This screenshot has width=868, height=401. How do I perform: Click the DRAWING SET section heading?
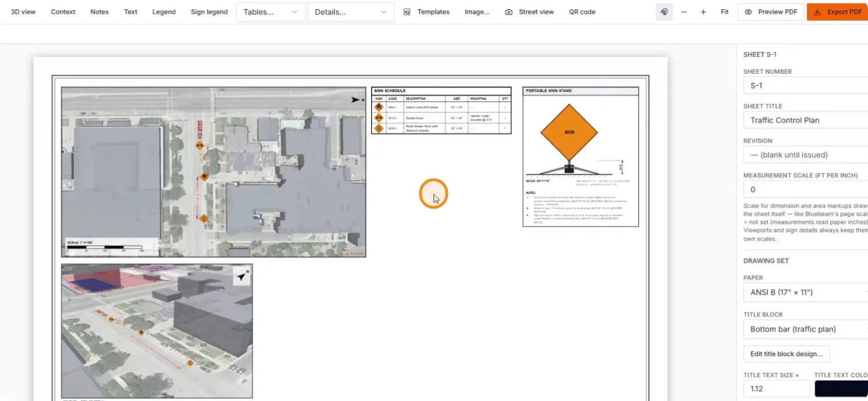766,261
